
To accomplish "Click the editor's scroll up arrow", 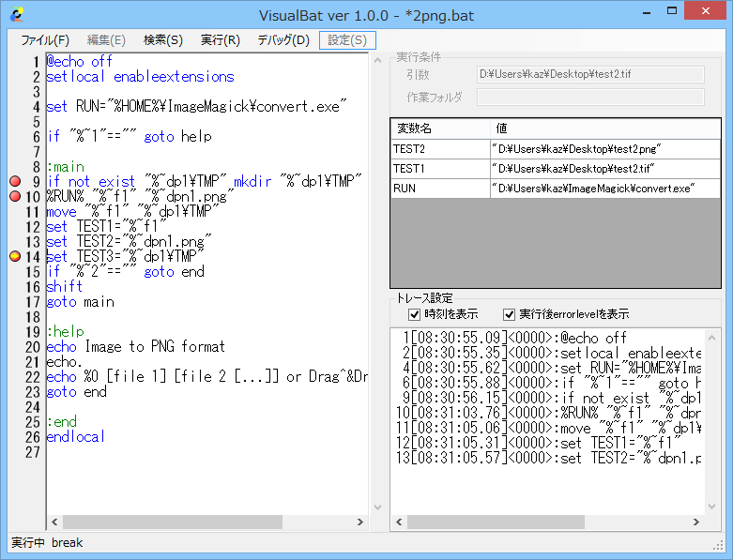I will tap(377, 60).
